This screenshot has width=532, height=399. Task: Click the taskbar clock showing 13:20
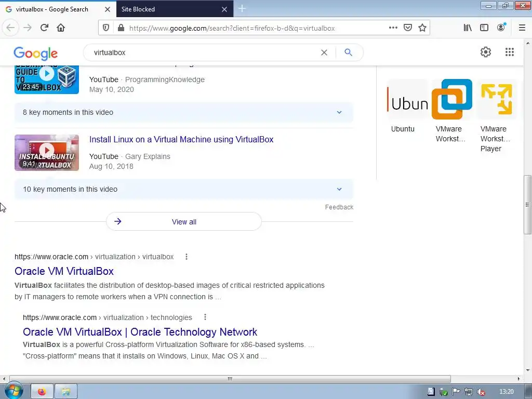(506, 392)
